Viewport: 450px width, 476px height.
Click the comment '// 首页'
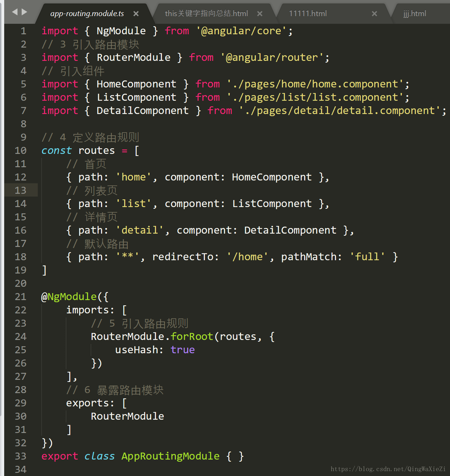[x=86, y=164]
